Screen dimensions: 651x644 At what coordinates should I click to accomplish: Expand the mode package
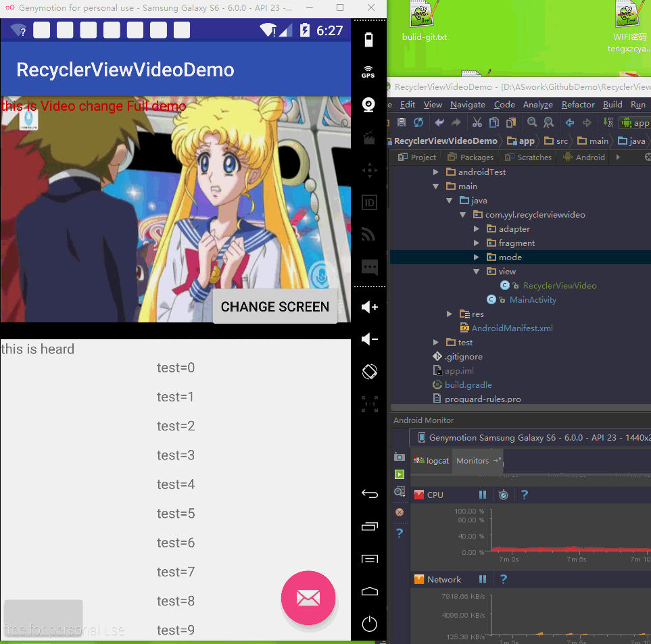pos(477,257)
